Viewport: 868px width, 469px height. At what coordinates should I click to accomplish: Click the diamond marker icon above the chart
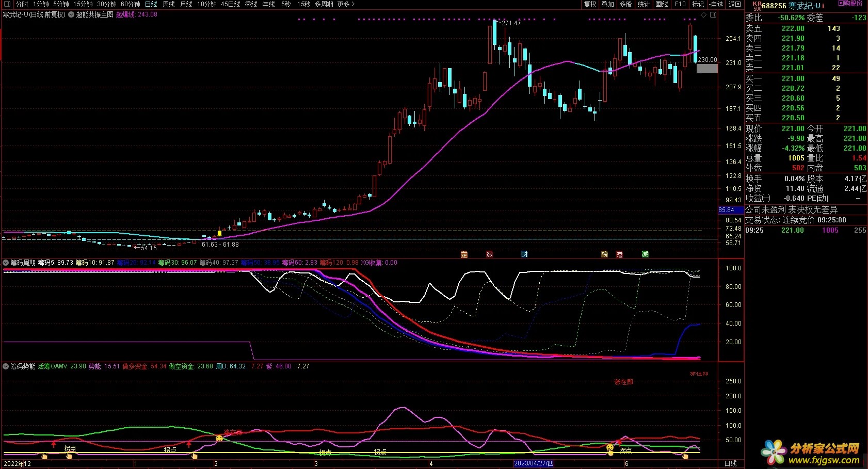(x=703, y=15)
